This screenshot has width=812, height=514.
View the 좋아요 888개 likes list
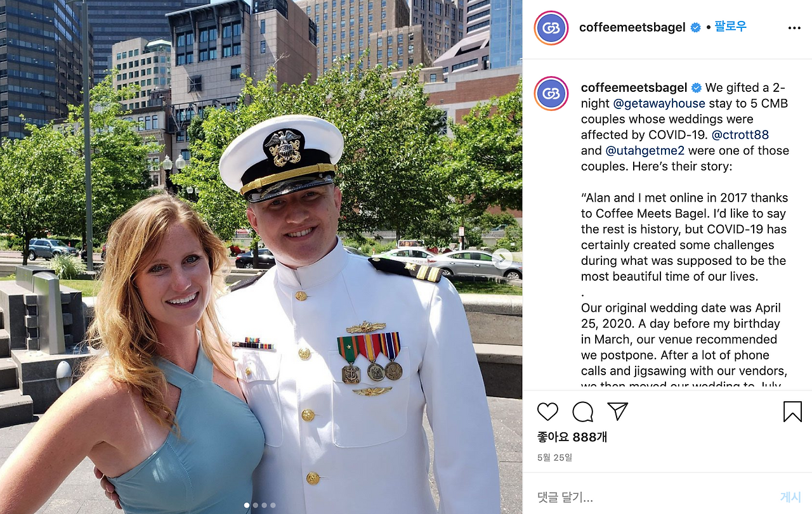click(x=572, y=437)
